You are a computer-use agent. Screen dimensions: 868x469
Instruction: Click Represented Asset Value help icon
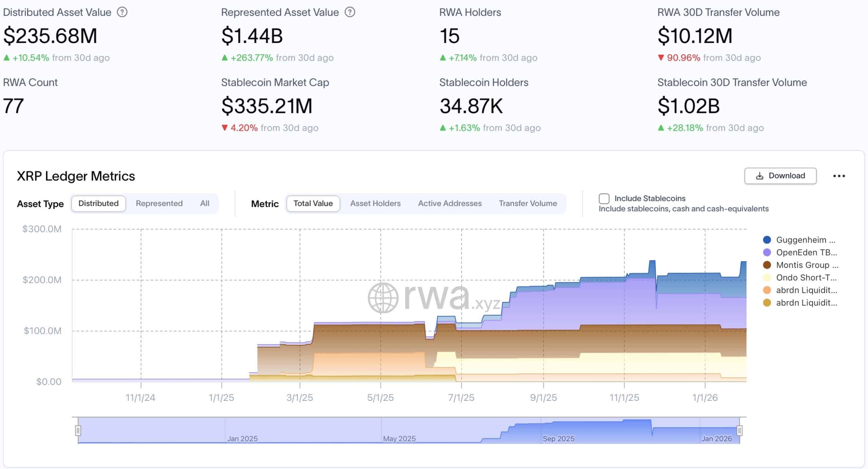pos(350,12)
